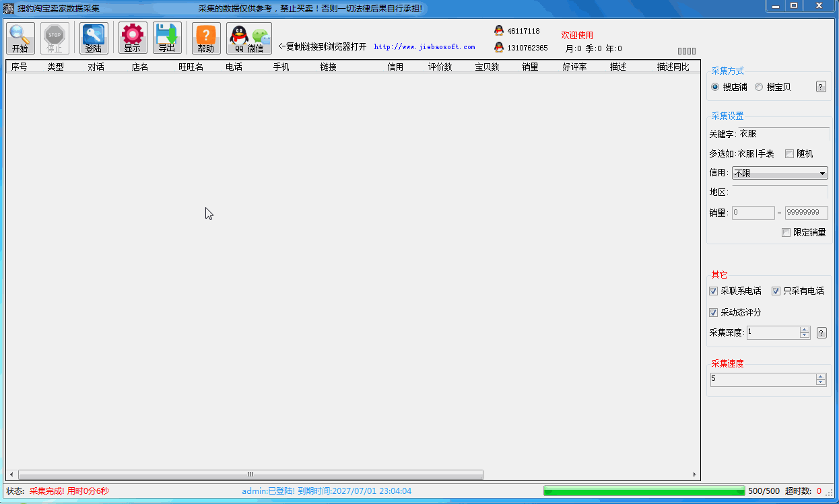Toggle the 采动态评分 checkbox

[714, 312]
